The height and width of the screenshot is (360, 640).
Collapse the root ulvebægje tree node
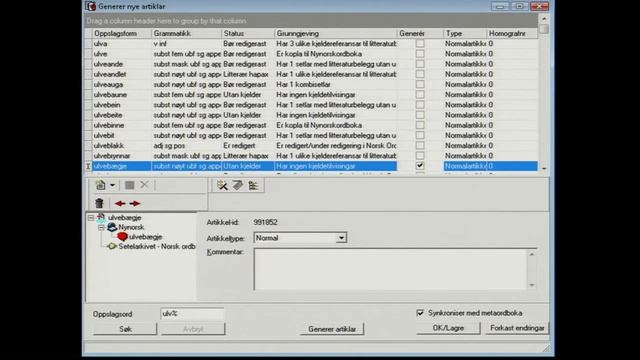pyautogui.click(x=91, y=218)
